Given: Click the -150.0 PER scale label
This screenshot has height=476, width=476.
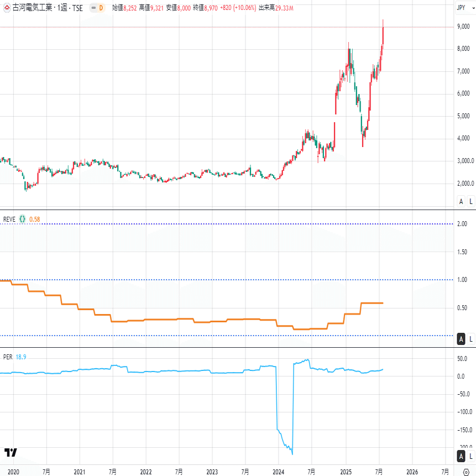Looking at the screenshot, I should click(465, 430).
